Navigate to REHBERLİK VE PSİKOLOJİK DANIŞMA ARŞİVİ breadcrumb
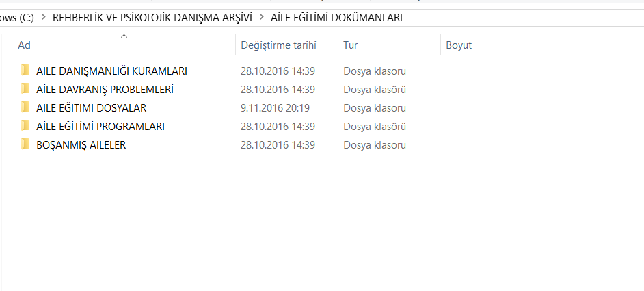644x291 pixels. click(x=152, y=17)
